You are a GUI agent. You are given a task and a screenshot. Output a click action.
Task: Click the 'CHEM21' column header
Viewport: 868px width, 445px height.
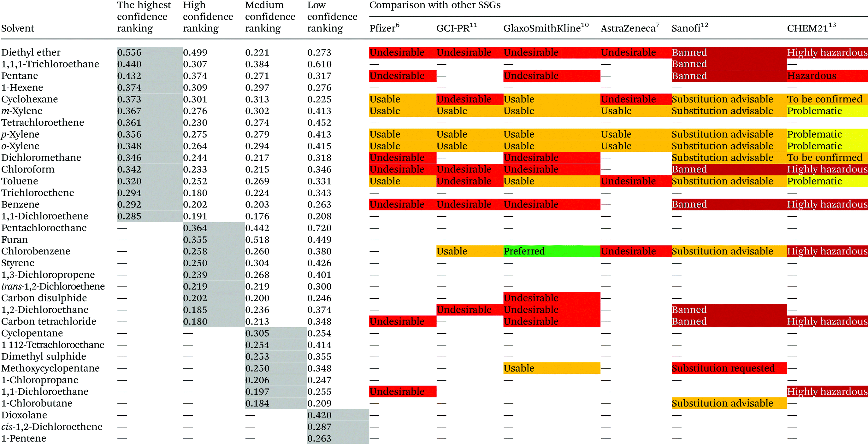pyautogui.click(x=812, y=28)
